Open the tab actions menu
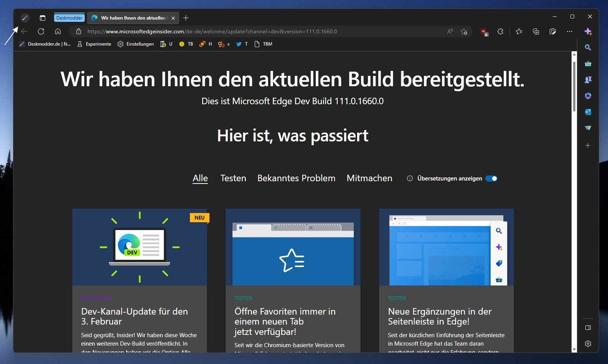The height and width of the screenshot is (364, 608). 43,18
